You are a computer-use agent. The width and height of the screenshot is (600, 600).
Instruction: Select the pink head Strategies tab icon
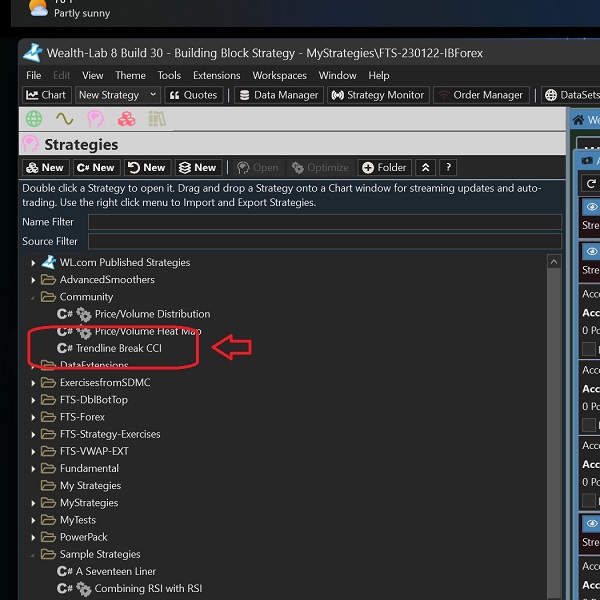pos(95,119)
